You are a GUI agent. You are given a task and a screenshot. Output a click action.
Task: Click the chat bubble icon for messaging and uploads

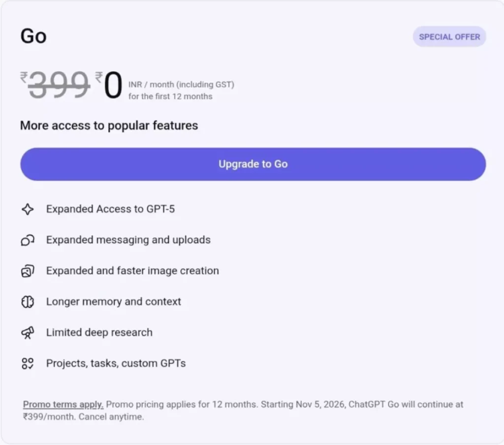point(28,239)
